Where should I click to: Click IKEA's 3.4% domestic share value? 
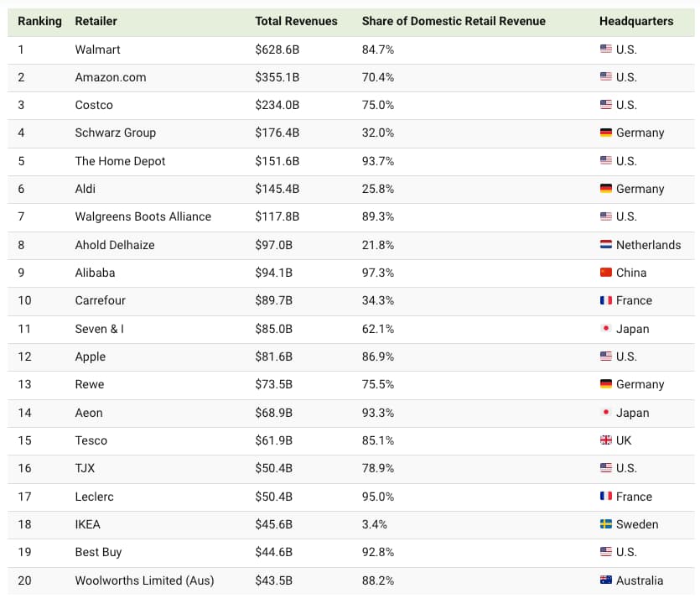(x=374, y=524)
